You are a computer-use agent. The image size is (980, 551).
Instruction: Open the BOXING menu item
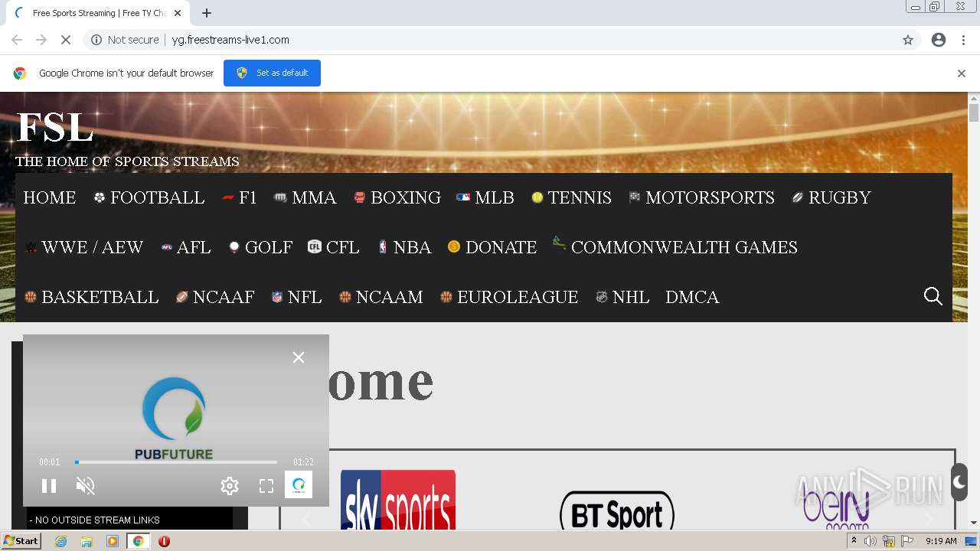pos(397,197)
